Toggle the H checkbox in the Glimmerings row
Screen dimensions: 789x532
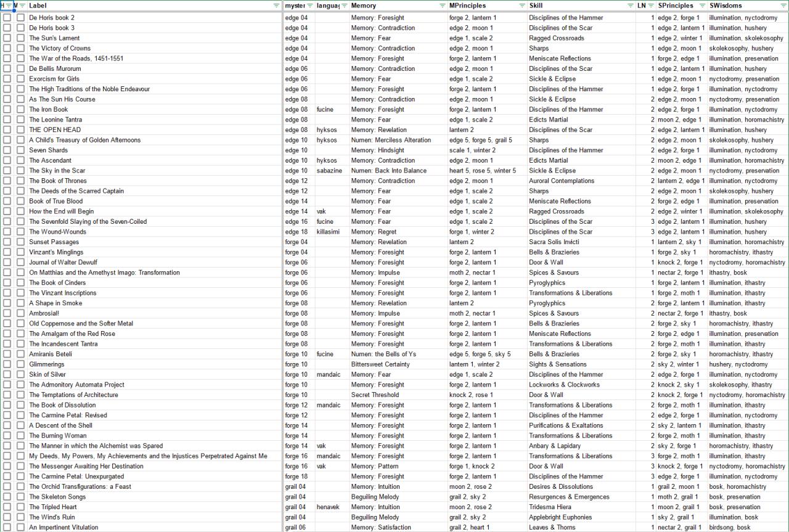7,364
